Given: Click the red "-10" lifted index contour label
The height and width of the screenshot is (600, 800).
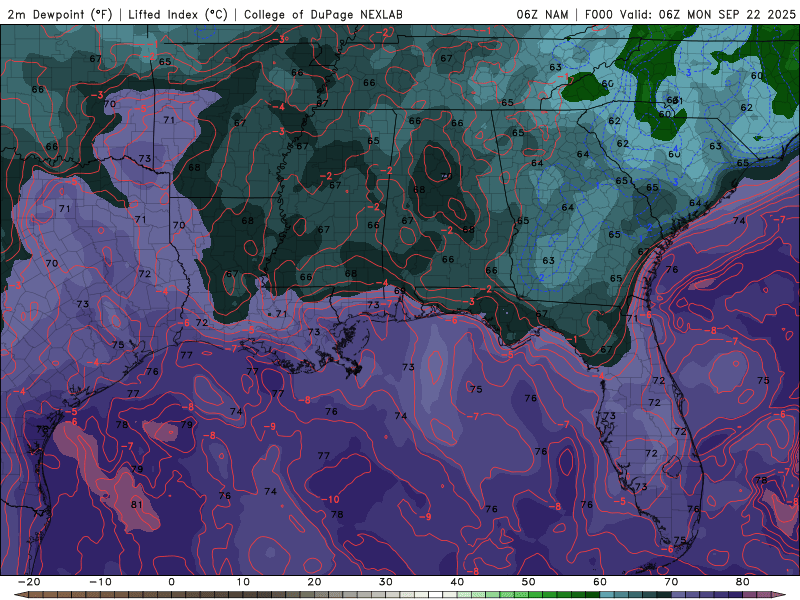Looking at the screenshot, I should 330,499.
